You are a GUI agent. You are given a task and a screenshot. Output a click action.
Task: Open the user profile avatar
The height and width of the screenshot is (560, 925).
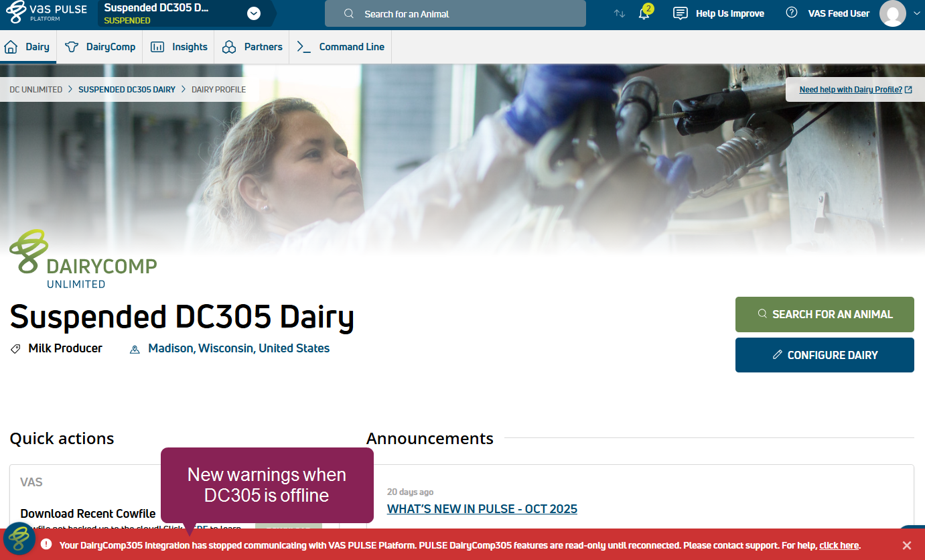[892, 13]
